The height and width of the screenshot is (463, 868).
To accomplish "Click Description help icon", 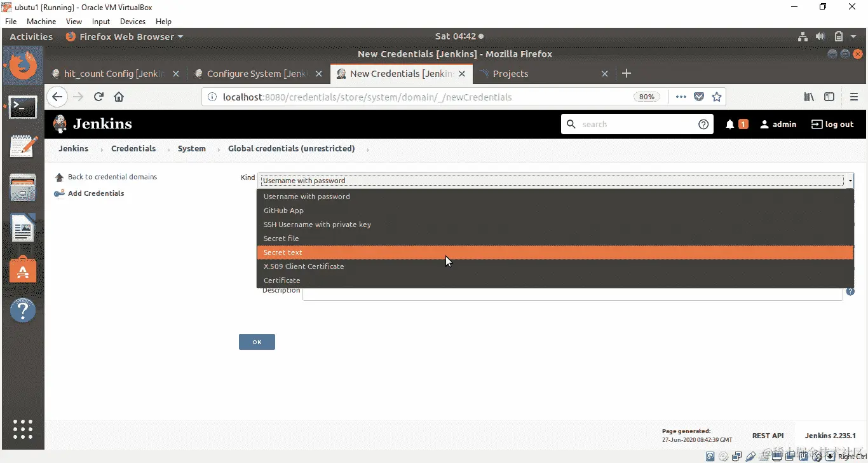I will (850, 292).
